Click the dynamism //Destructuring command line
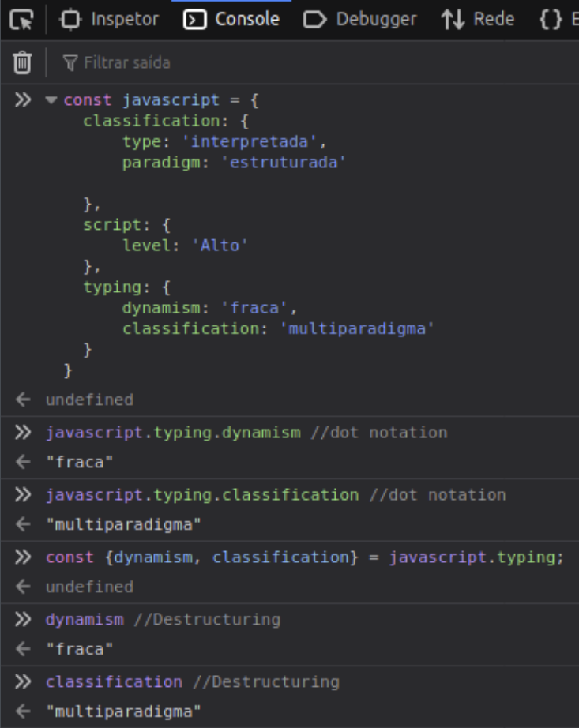Viewport: 579px width, 728px height. (x=163, y=620)
